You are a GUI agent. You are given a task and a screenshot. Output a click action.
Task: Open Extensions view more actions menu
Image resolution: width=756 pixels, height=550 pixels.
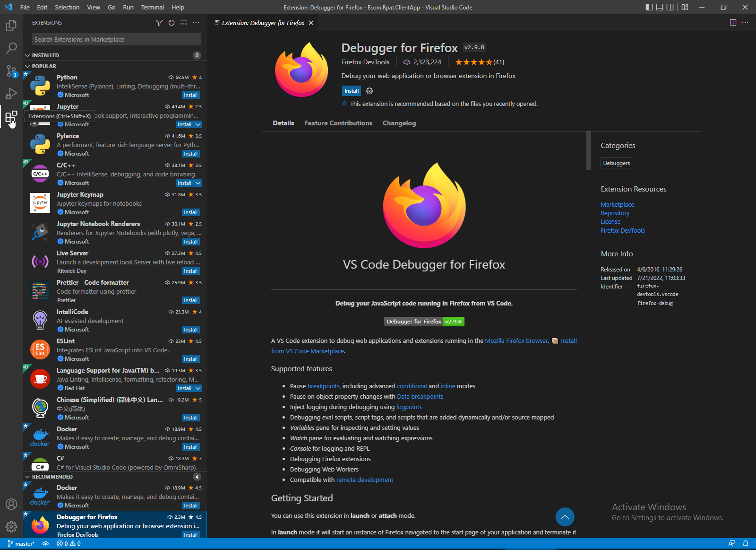(x=196, y=23)
